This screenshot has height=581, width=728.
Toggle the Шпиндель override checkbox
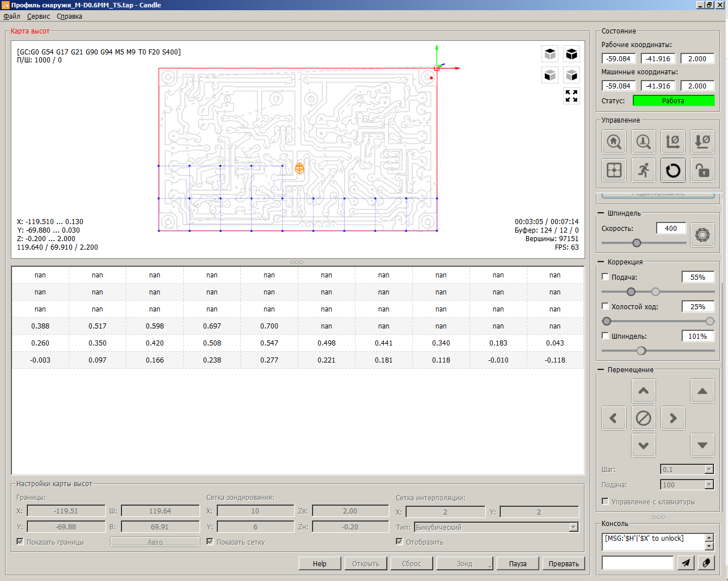(606, 336)
